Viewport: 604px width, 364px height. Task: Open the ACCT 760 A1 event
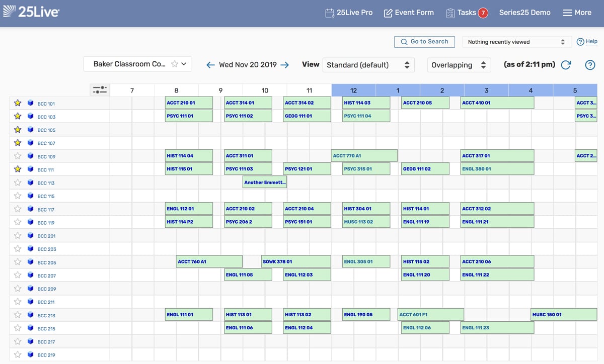click(x=209, y=261)
